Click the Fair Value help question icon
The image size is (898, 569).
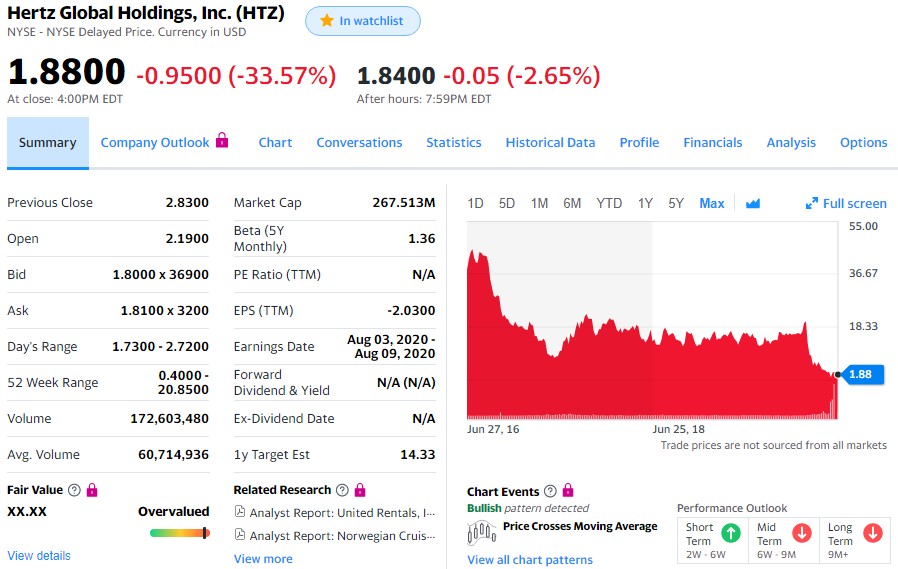coord(74,490)
